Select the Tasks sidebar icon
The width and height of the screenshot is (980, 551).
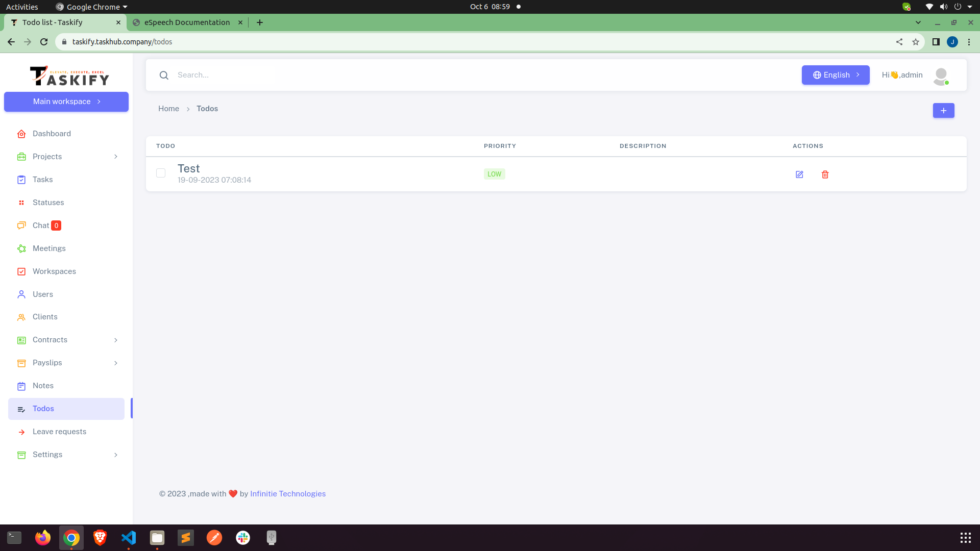point(42,179)
